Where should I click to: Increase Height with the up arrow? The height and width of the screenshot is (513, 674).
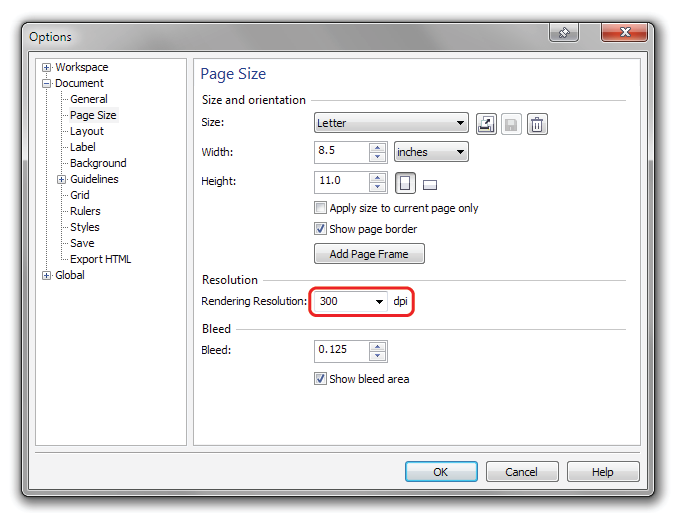tap(377, 177)
